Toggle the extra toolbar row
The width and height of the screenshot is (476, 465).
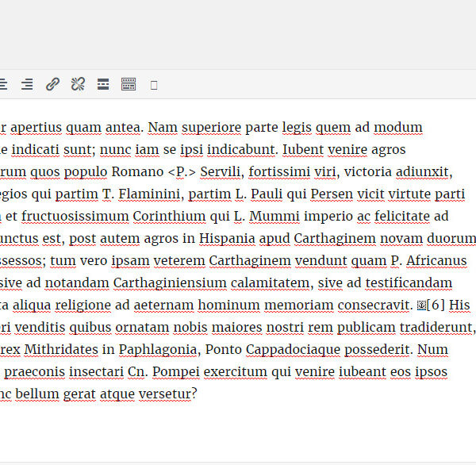click(x=129, y=84)
